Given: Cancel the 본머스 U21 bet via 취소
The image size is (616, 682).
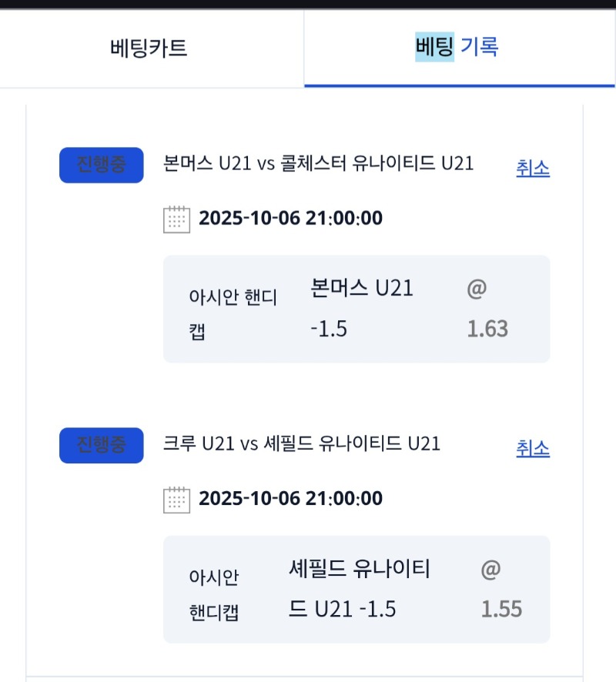Looking at the screenshot, I should (533, 168).
